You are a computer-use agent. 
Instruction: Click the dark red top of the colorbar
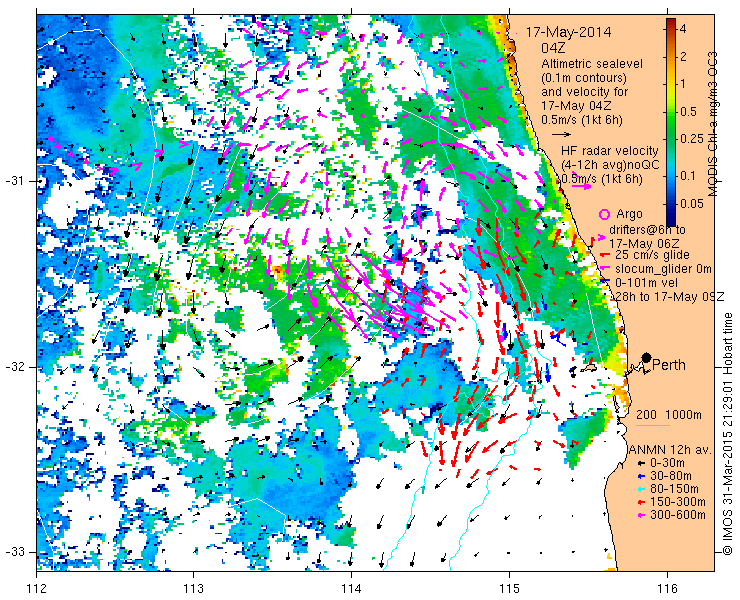pyautogui.click(x=671, y=23)
